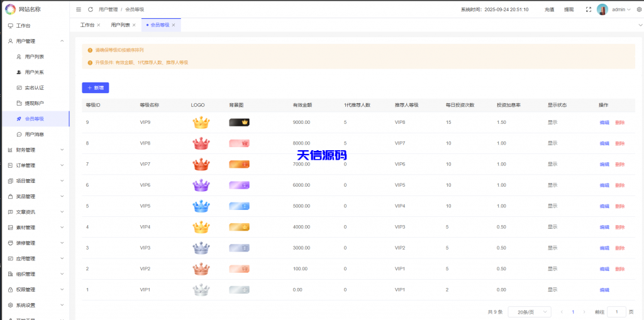Click 删除 for the VIP8 row
Viewport: 644px width, 320px height.
coord(619,143)
